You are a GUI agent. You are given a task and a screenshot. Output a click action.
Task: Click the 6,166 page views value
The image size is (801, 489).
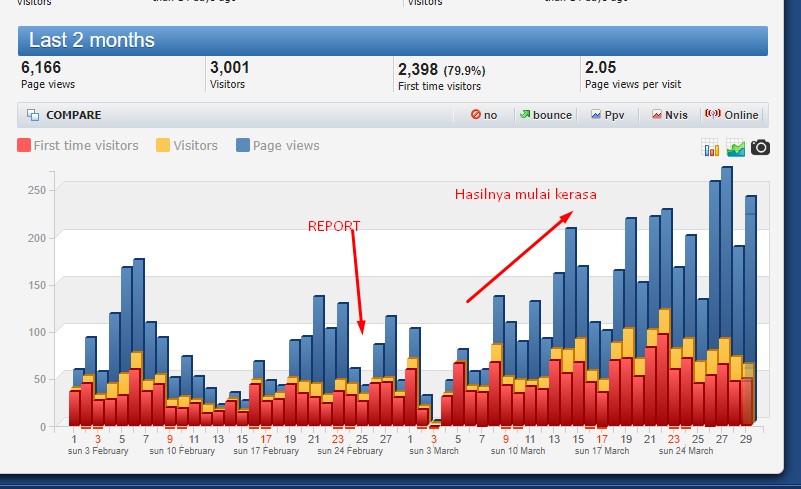click(x=41, y=67)
